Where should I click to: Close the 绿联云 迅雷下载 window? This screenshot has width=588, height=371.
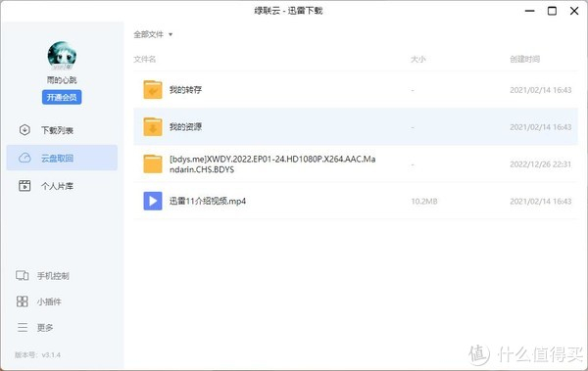pos(574,11)
